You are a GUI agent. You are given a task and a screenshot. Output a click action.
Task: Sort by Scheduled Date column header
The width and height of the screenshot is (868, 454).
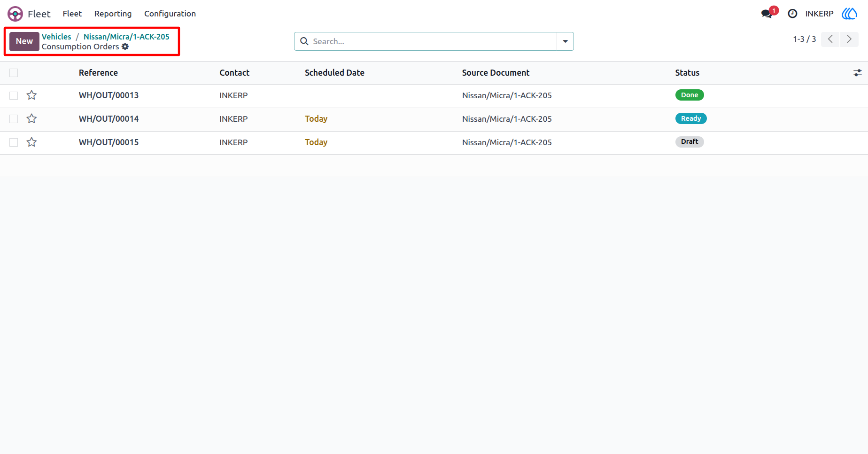point(334,73)
